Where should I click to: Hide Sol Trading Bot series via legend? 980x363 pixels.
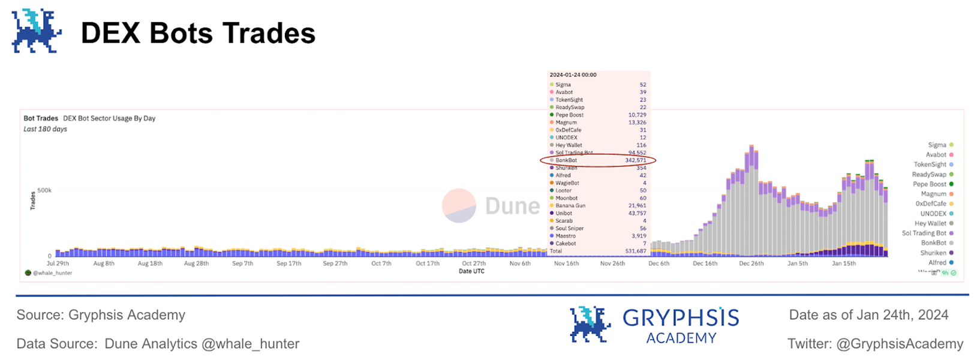point(928,233)
